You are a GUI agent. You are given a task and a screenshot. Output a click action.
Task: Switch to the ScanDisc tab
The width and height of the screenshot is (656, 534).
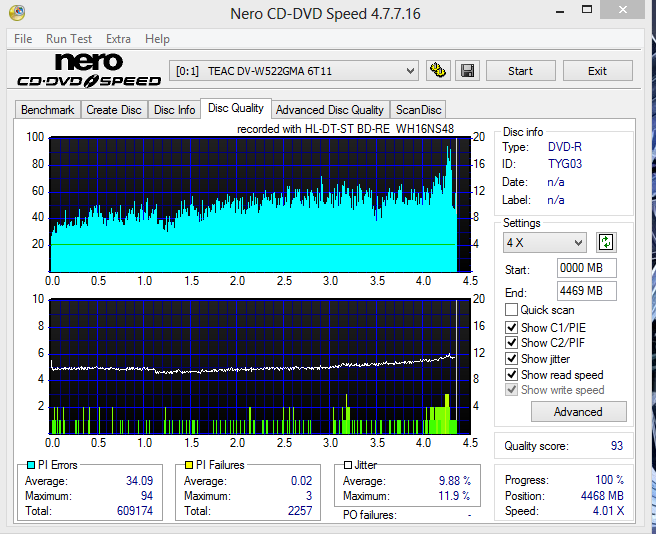pos(418,110)
